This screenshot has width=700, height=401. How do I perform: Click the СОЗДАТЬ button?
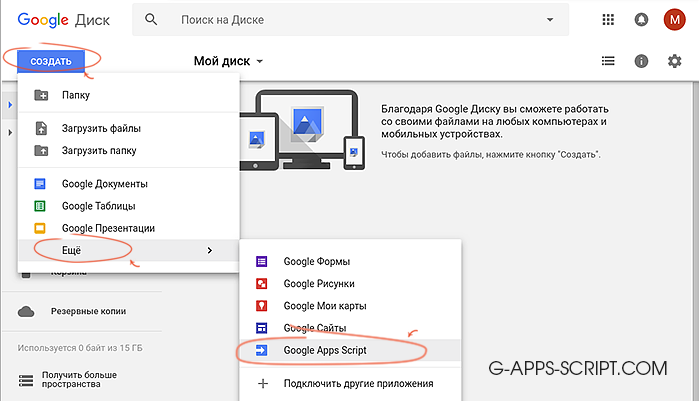tap(51, 61)
